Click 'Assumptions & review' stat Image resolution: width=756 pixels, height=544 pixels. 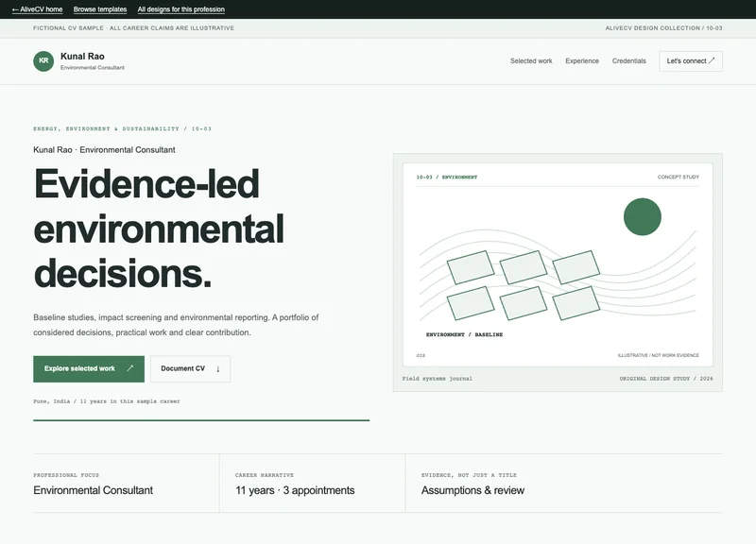coord(472,490)
